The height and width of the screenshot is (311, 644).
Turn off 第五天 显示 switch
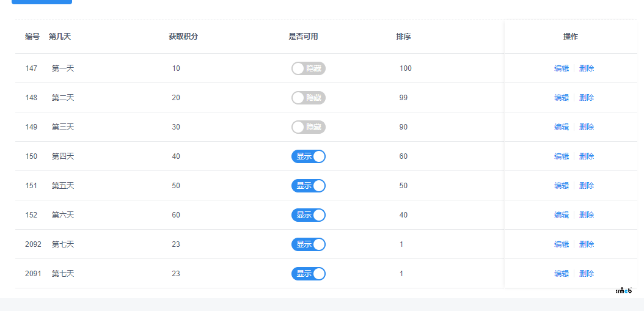point(308,186)
